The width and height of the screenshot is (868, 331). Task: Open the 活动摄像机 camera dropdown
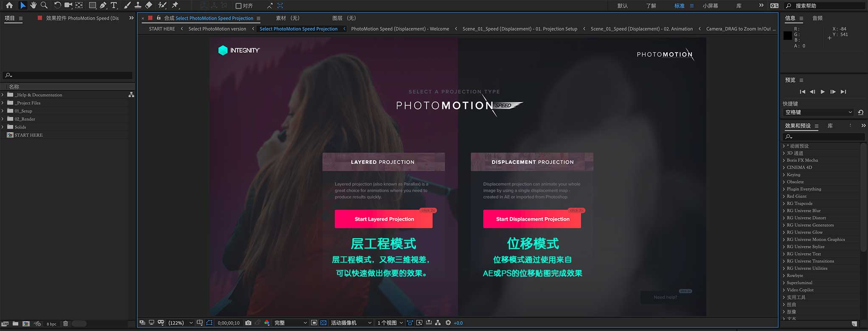pyautogui.click(x=351, y=323)
